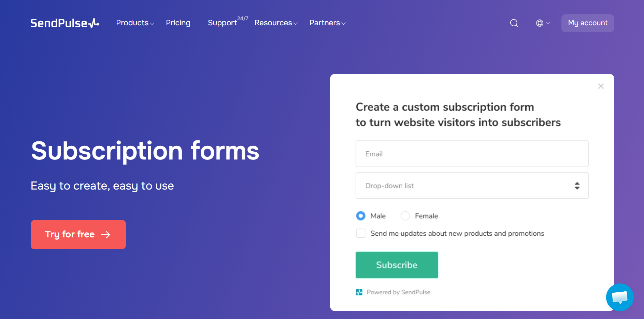Screen dimensions: 644x319
Task: Click the Powered by SendPulse link
Action: pos(398,292)
